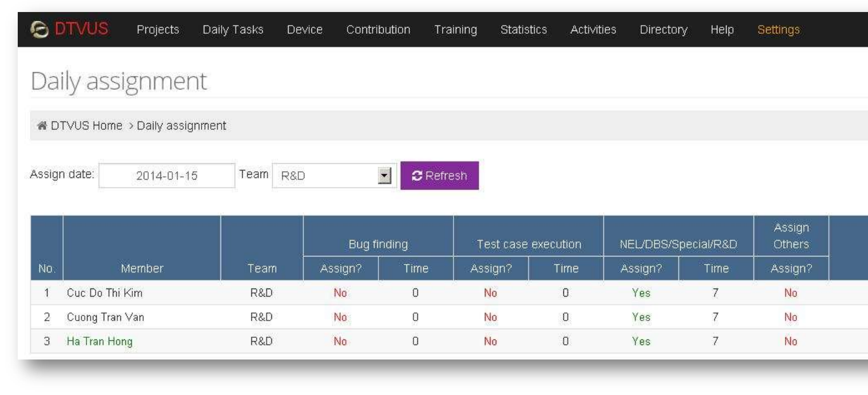Screen dimensions: 868x395
Task: Click the home icon in breadcrumb
Action: [x=42, y=126]
